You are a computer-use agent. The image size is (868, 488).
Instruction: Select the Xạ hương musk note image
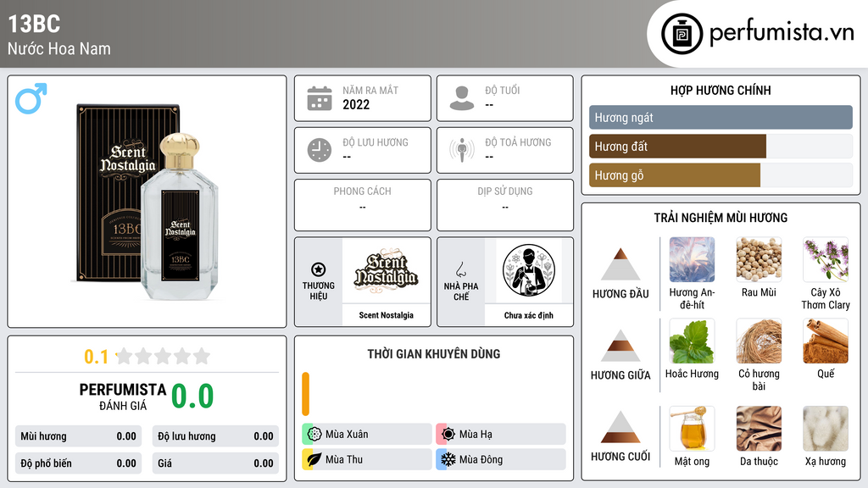(826, 429)
